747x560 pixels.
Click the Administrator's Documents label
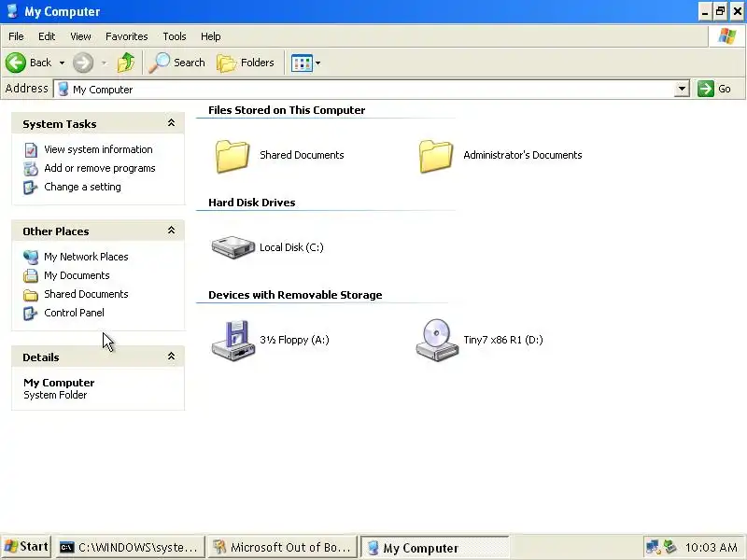tap(523, 155)
